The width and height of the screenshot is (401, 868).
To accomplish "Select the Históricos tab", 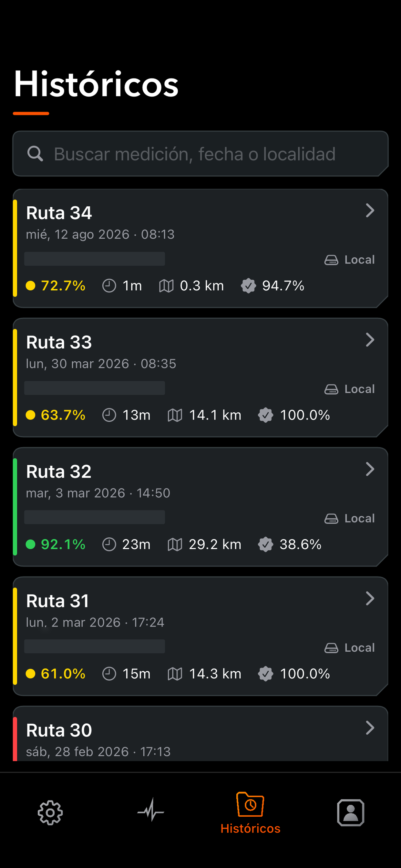I will [x=250, y=813].
